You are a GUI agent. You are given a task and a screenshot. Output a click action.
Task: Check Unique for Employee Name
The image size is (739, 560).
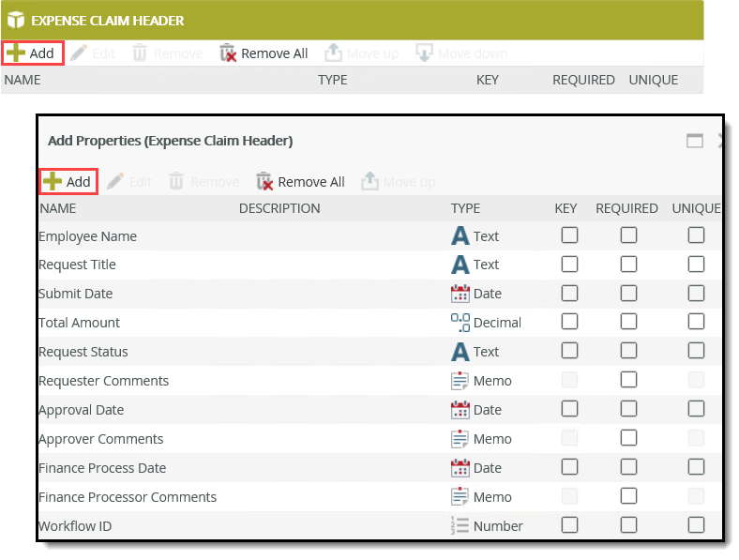pos(696,235)
